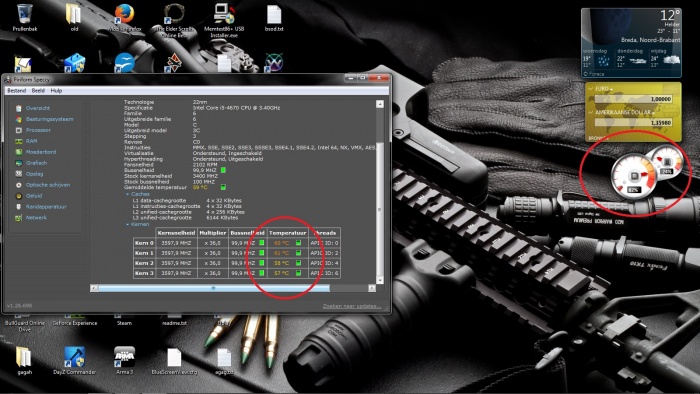This screenshot has height=394, width=700.
Task: Toggle green indicator next to Bussnelheid value
Action: tap(223, 170)
